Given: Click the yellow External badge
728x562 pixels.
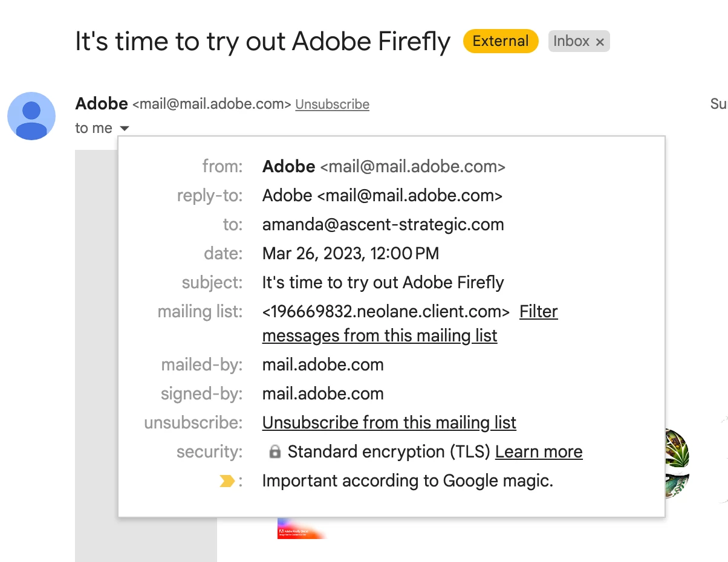Looking at the screenshot, I should pos(500,41).
